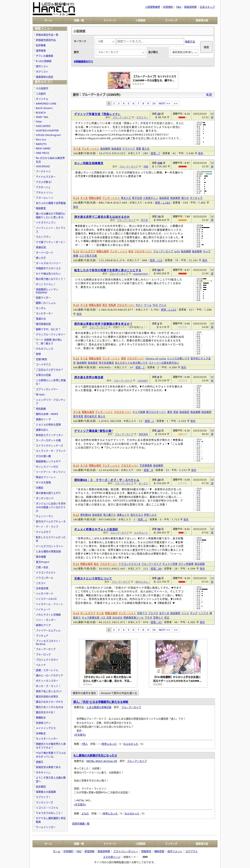The image size is (250, 868).
Task: Open the 原作 ブルーアーカイブ dropdown
Action: coord(121,52)
